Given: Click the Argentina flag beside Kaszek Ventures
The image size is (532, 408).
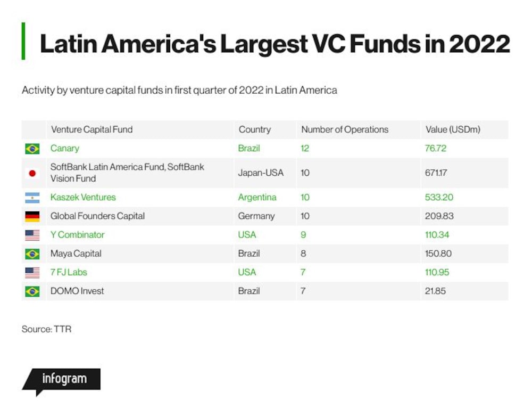Looking at the screenshot, I should pos(32,198).
